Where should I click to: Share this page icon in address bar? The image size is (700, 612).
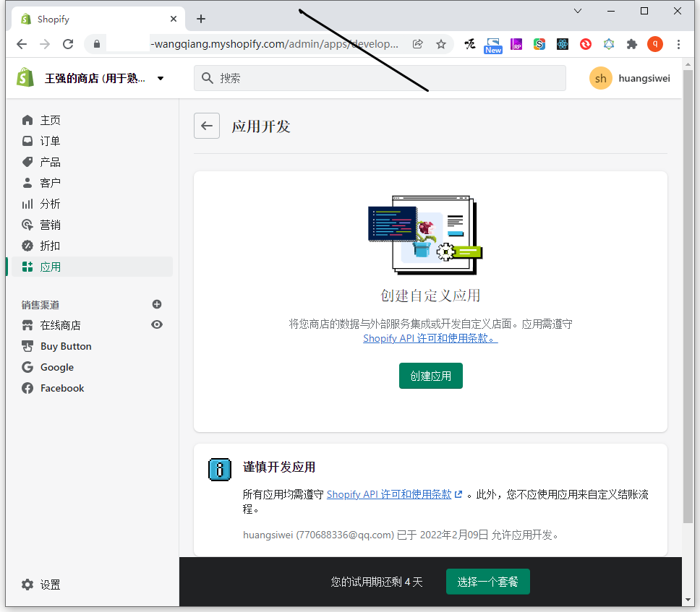click(x=418, y=43)
